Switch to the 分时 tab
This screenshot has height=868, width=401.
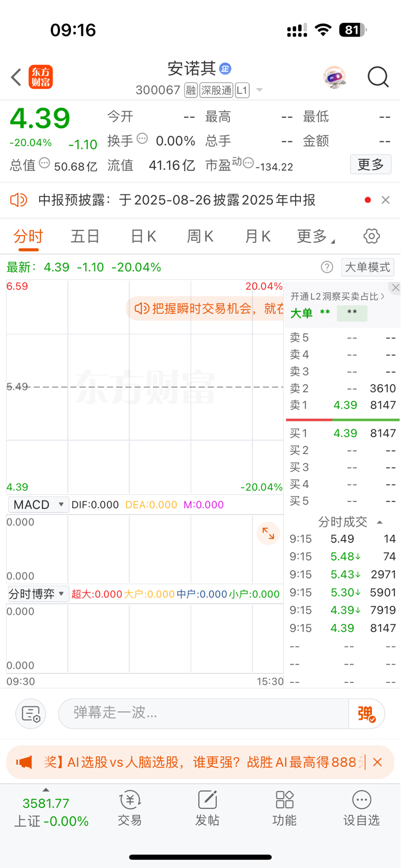coord(28,237)
